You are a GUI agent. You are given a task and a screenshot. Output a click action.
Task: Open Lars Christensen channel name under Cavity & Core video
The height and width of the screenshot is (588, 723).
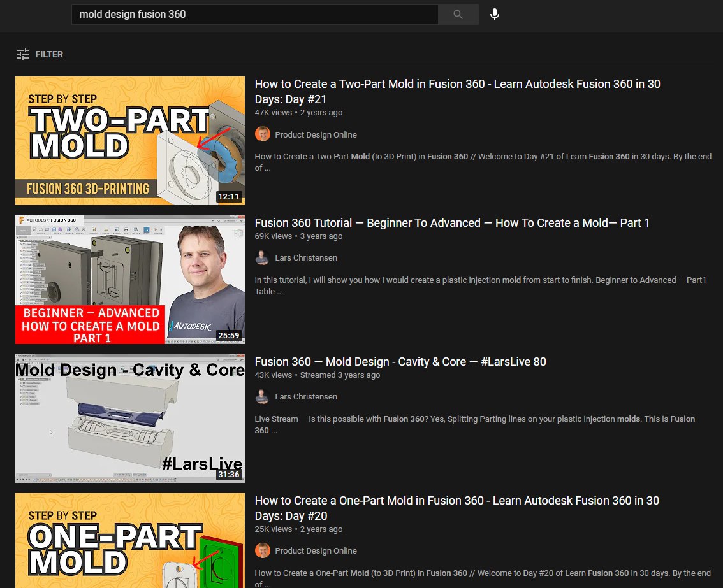point(306,396)
